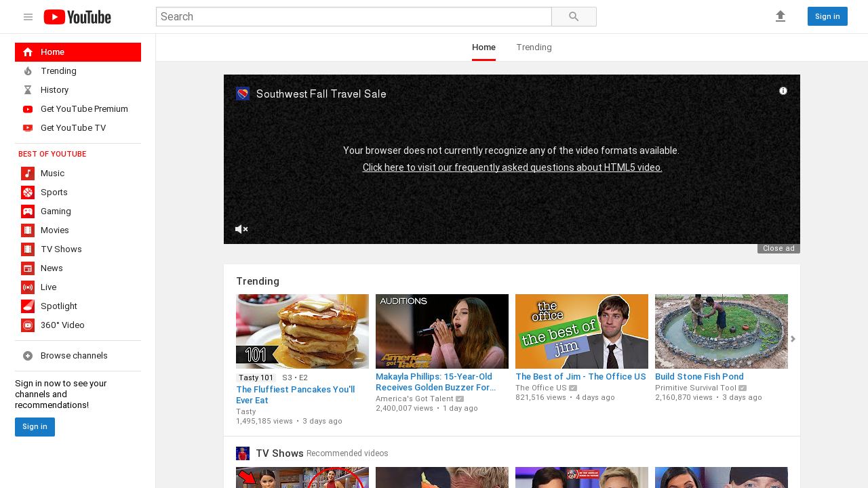Open the Tasty channel link
Screen dimensions: 868x488
coord(246,411)
